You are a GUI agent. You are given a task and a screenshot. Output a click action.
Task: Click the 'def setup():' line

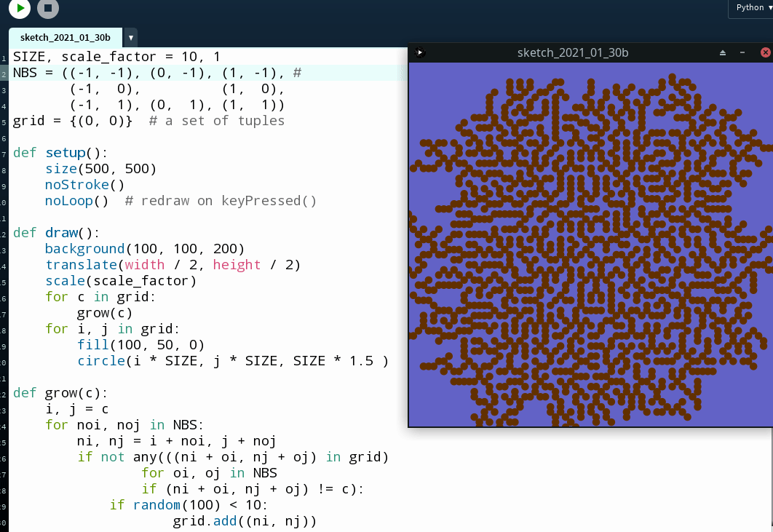point(60,153)
